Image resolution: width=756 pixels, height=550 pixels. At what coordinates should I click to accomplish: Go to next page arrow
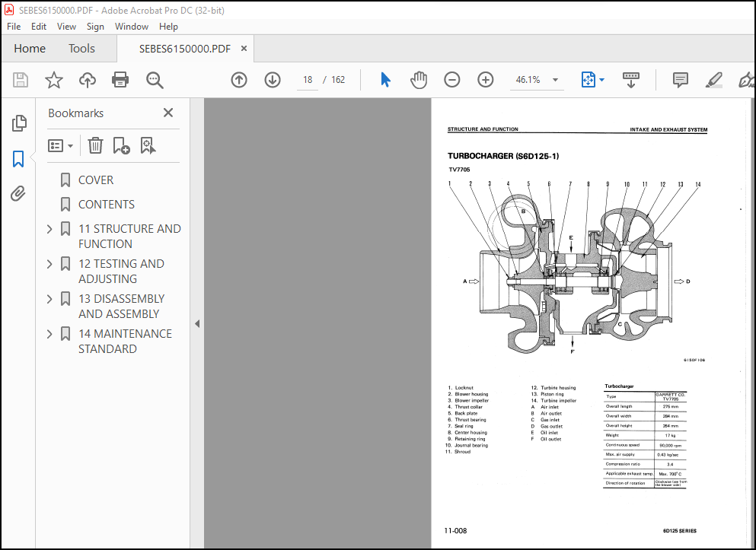click(273, 79)
